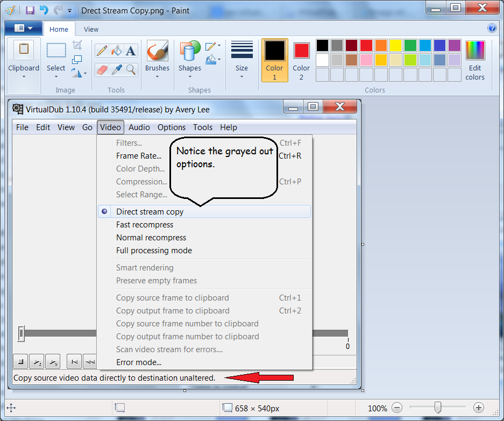Toggle the Smart rendering option
This screenshot has height=421, width=504.
point(204,268)
